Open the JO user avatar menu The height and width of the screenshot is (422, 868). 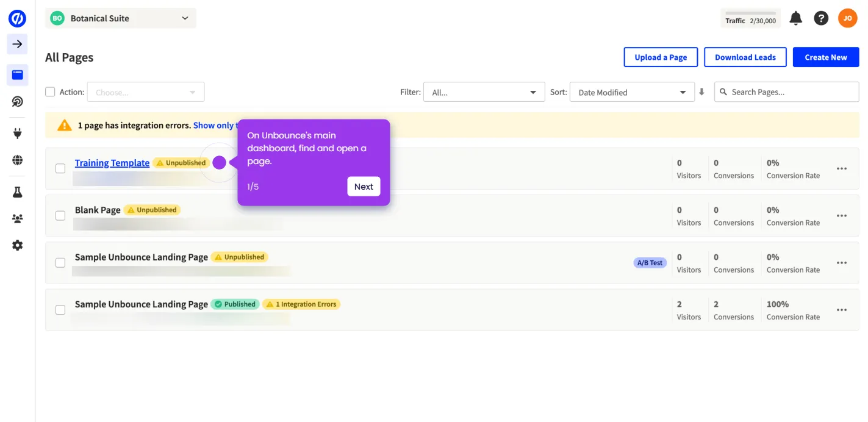(847, 18)
